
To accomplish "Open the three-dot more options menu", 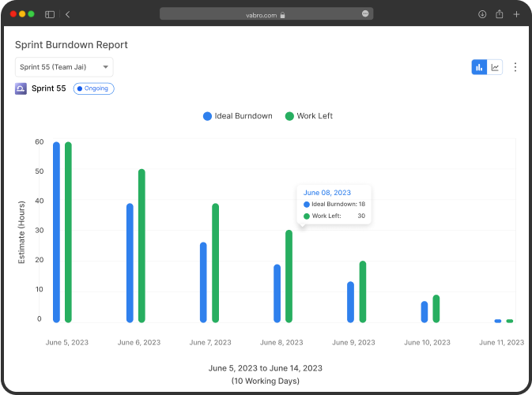I will 515,67.
